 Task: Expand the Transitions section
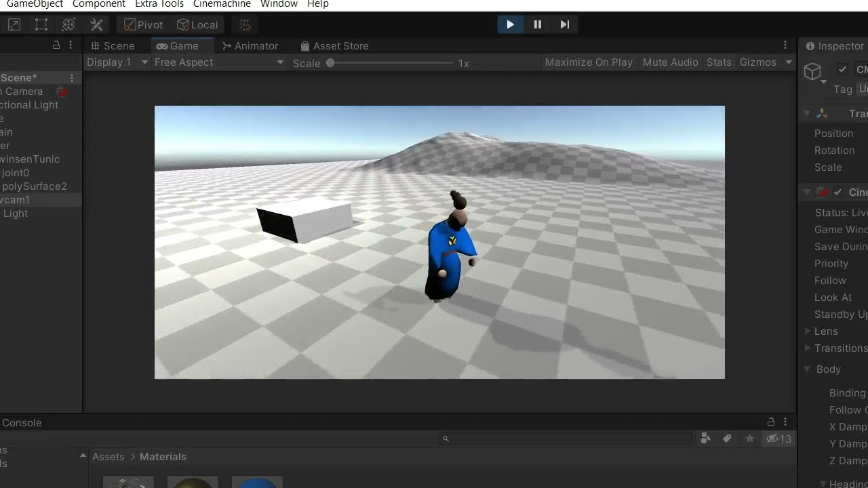808,348
